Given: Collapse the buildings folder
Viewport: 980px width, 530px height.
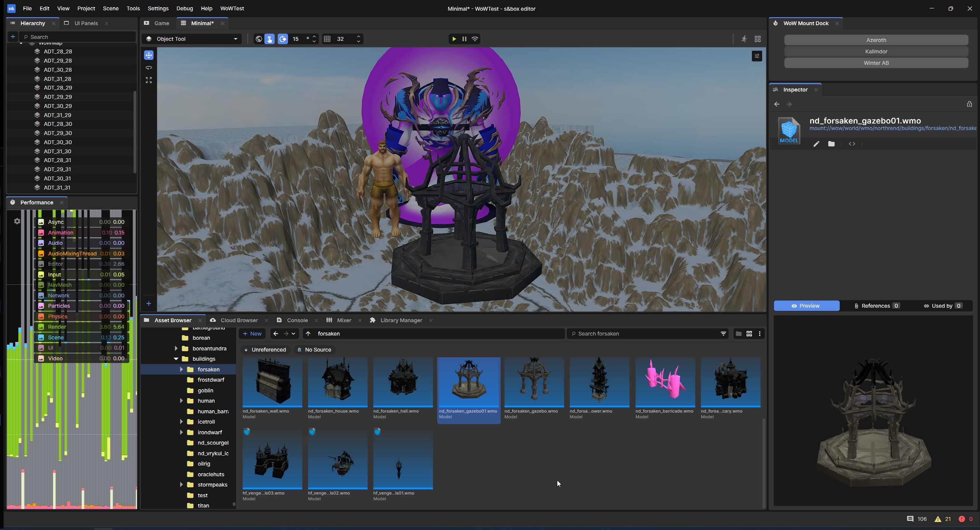Looking at the screenshot, I should pyautogui.click(x=176, y=359).
